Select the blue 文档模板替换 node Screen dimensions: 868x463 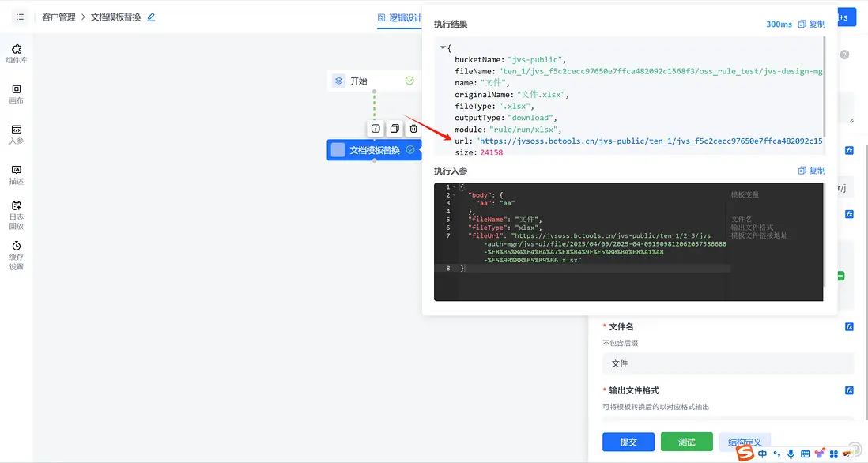click(x=374, y=150)
